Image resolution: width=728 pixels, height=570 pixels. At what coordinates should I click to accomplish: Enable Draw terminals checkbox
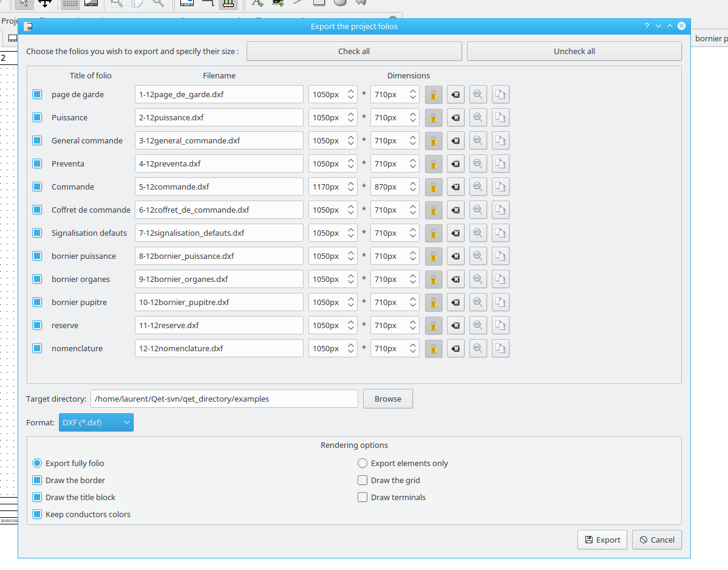pyautogui.click(x=362, y=497)
